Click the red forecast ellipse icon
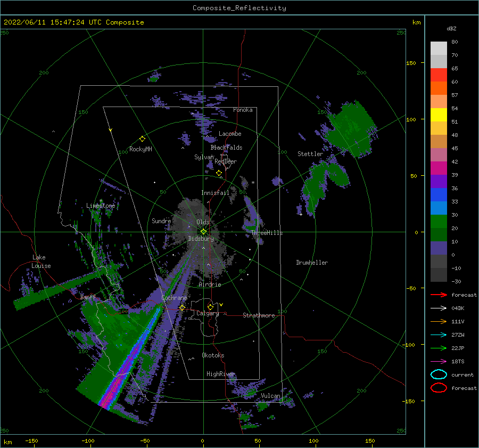Image resolution: width=479 pixels, height=448 pixels. [x=439, y=388]
